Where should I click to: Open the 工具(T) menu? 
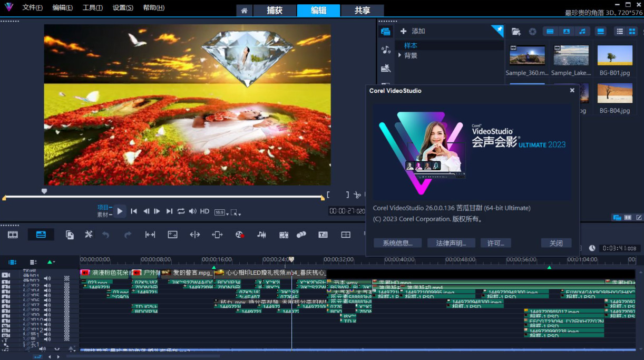[x=93, y=8]
